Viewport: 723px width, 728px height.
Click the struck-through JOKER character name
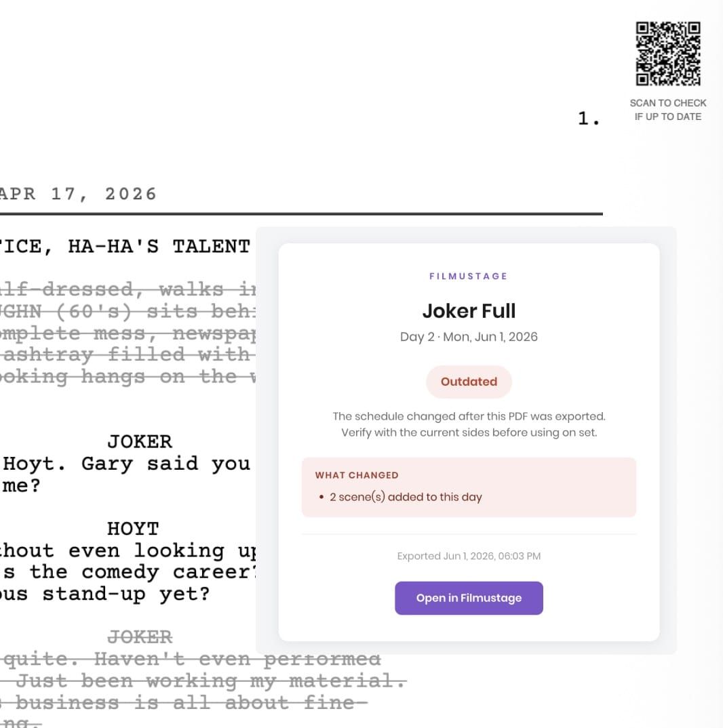click(x=140, y=637)
